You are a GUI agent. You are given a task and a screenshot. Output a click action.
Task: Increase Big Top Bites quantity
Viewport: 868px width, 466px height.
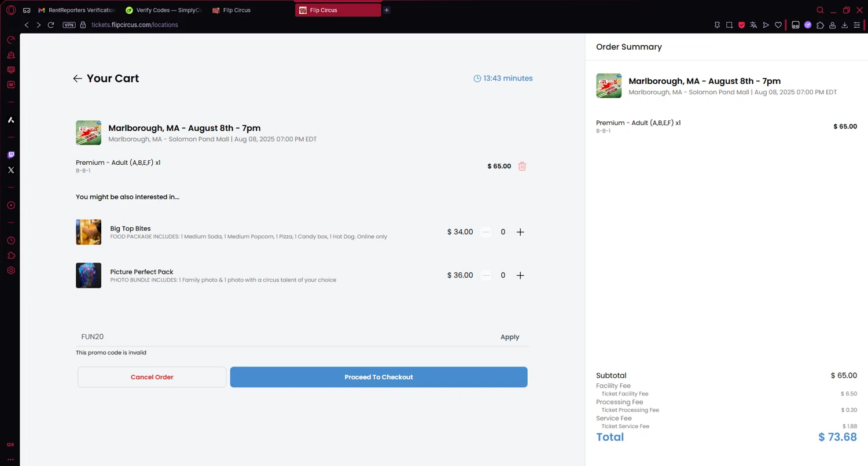click(520, 232)
